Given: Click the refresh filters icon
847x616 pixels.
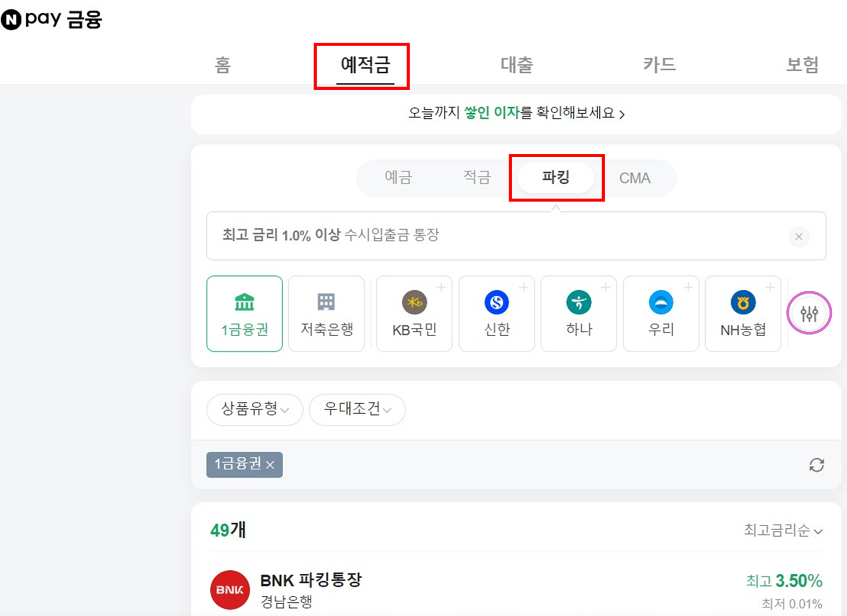Looking at the screenshot, I should 817,465.
